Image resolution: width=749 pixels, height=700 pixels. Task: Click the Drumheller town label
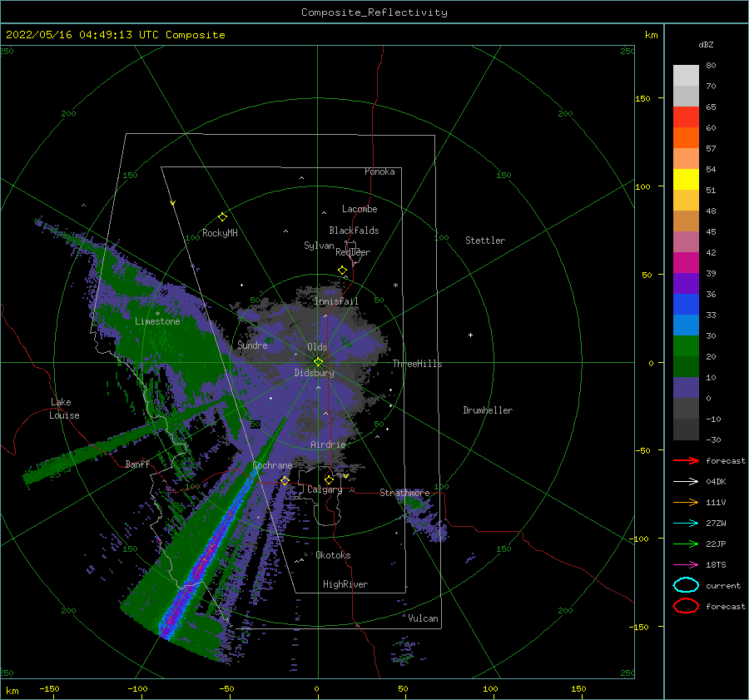tap(488, 410)
